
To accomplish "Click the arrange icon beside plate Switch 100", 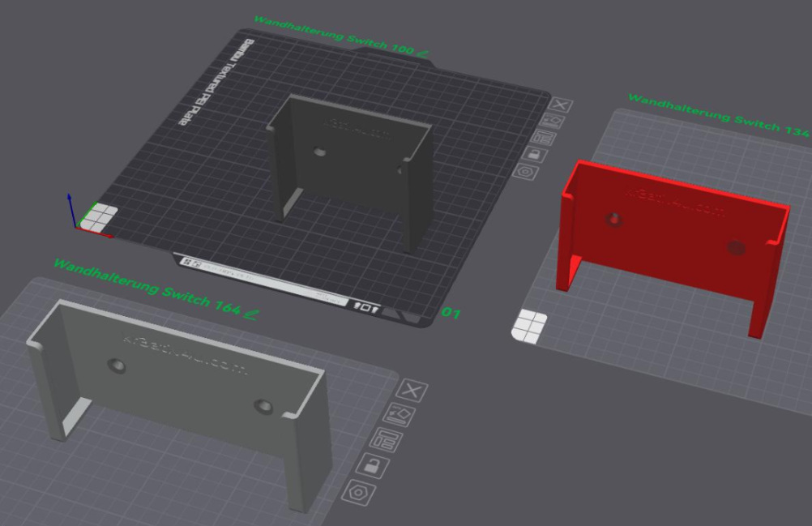I will click(x=544, y=137).
